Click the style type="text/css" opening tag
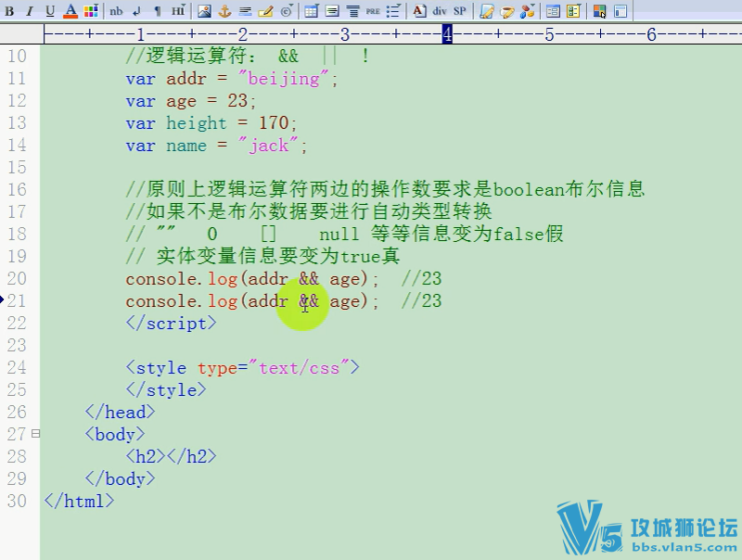The width and height of the screenshot is (742, 560). pyautogui.click(x=242, y=367)
